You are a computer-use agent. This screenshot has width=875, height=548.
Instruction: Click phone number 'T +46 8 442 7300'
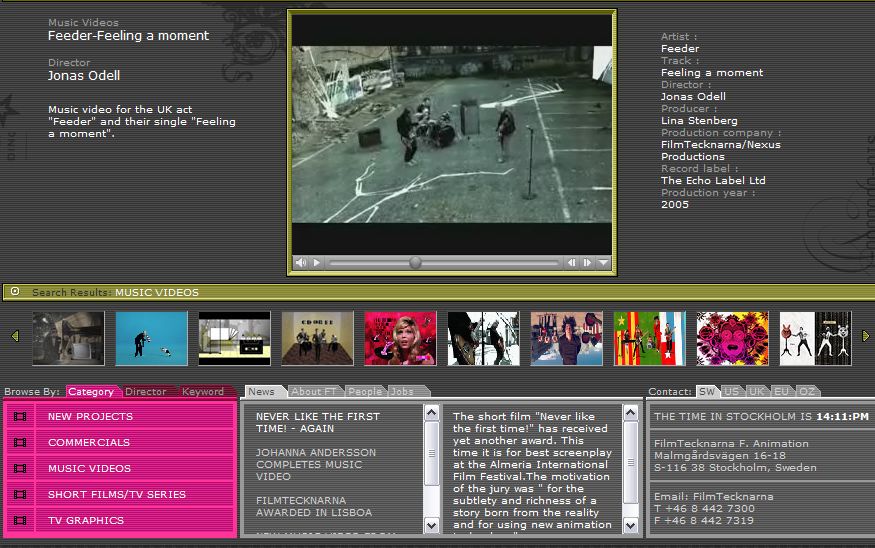coord(704,508)
